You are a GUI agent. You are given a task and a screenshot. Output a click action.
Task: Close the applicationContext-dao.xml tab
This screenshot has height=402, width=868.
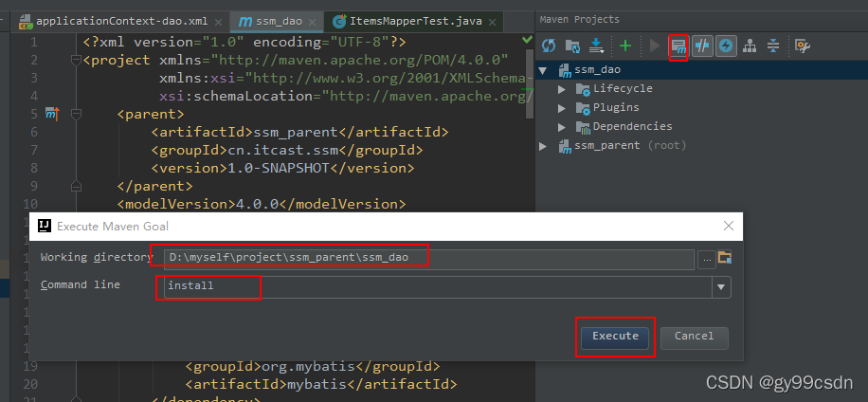218,23
